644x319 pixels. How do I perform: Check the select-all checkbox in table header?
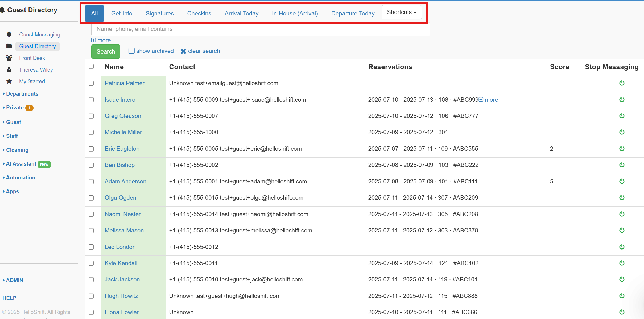pos(91,67)
